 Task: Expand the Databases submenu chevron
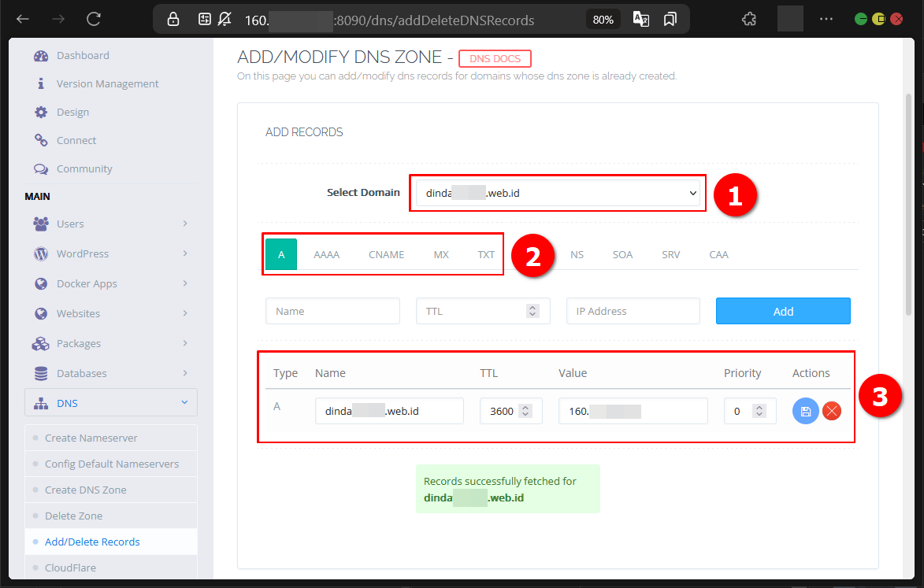pos(185,373)
